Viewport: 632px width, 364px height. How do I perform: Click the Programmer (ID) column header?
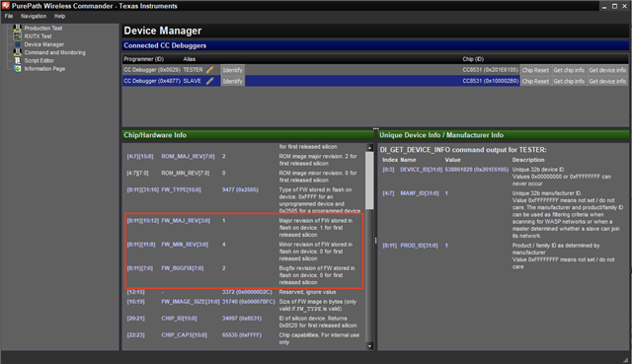pos(143,59)
